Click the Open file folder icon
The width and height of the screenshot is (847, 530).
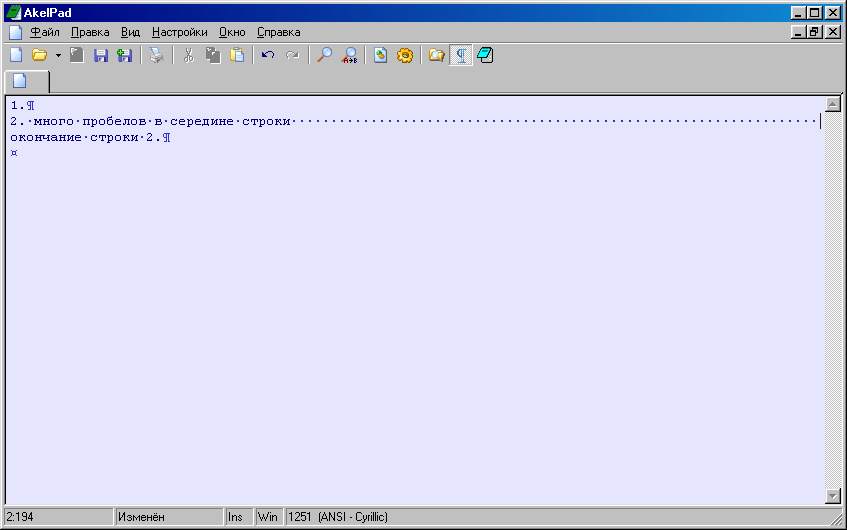(x=39, y=56)
